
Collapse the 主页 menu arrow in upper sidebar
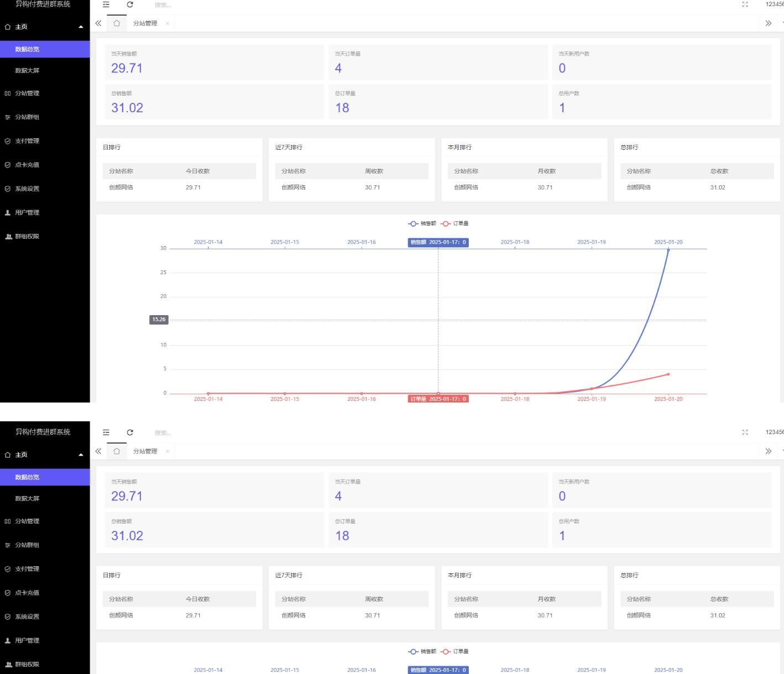pos(81,27)
